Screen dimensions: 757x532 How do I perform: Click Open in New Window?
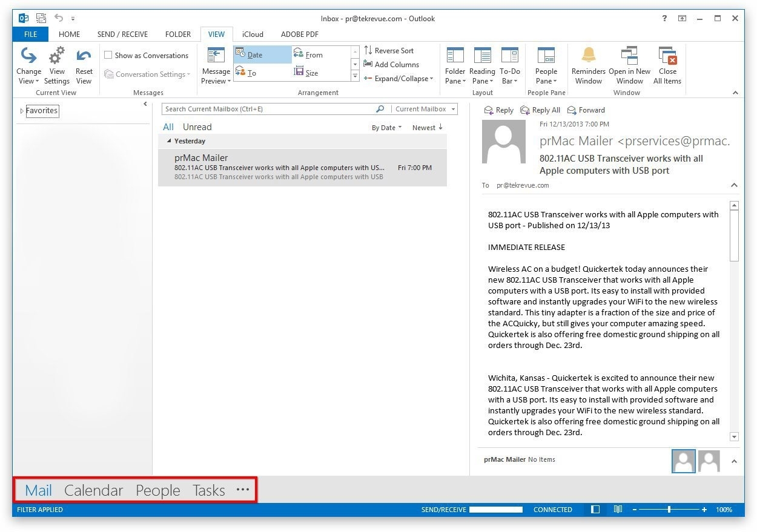click(630, 66)
